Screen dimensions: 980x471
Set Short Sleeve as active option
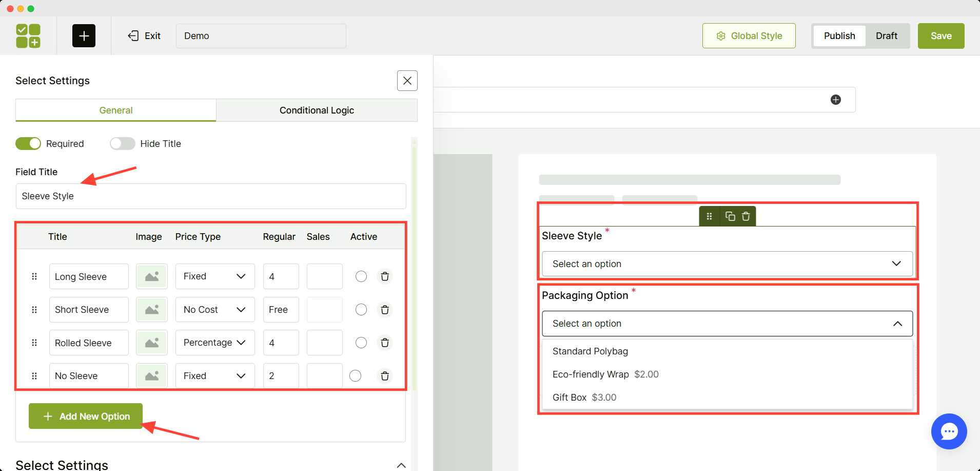click(x=361, y=310)
